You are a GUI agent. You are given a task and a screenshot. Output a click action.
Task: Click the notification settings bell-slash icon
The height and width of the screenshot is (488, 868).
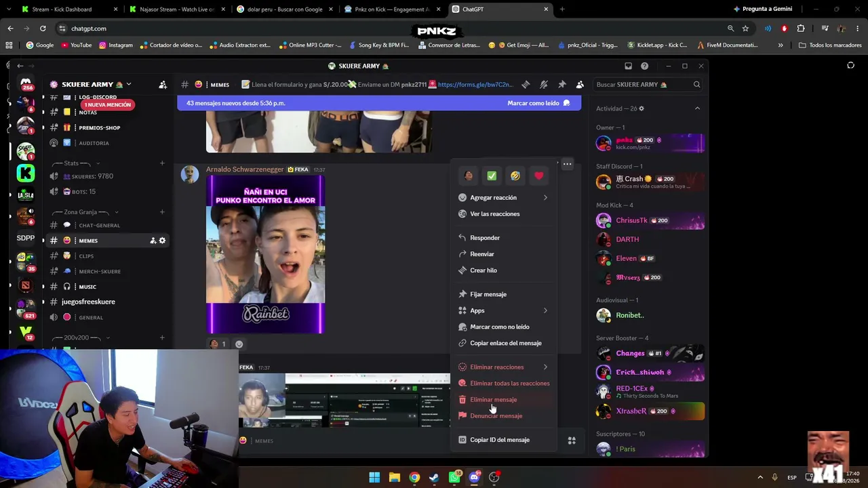click(544, 85)
